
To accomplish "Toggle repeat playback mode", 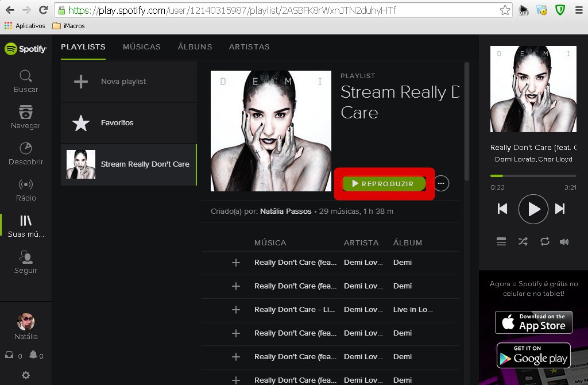I will point(545,242).
